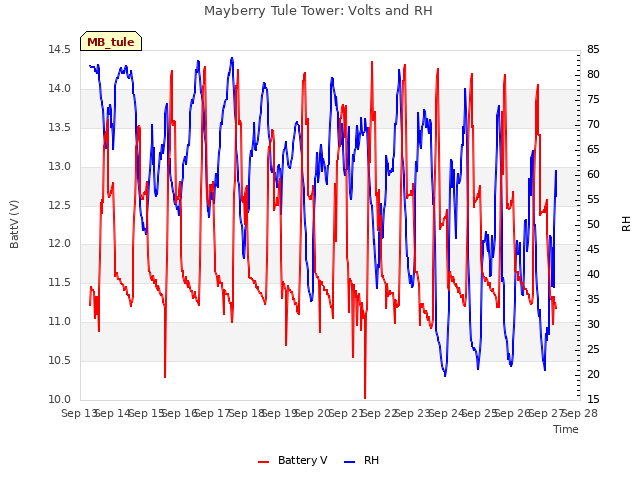Screen dimensions: 640x480
Task: Click the MB_tule label box
Action: click(x=111, y=41)
